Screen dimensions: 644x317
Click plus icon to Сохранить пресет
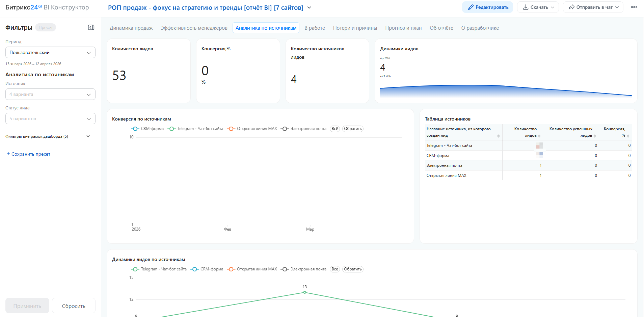tap(8, 154)
